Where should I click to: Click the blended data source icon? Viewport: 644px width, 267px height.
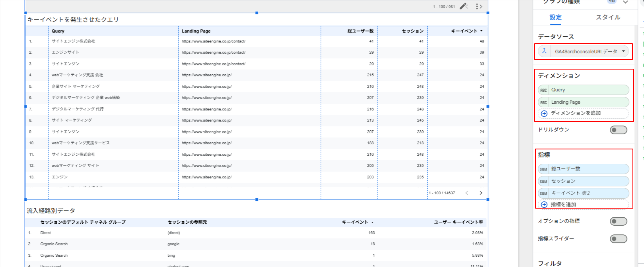pos(544,51)
